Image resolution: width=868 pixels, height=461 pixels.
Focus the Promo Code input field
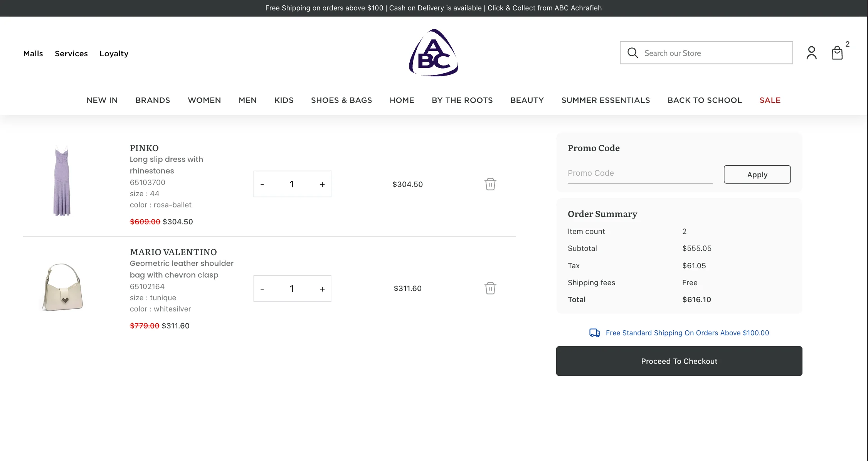pos(640,173)
